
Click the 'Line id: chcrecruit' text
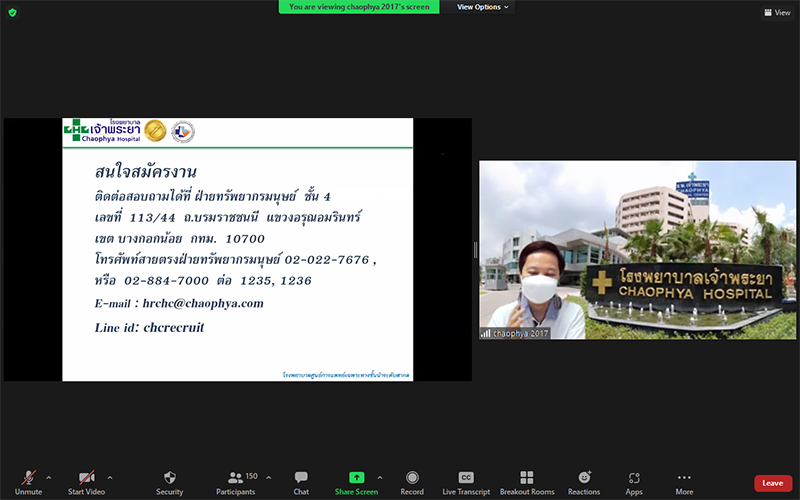pyautogui.click(x=149, y=328)
